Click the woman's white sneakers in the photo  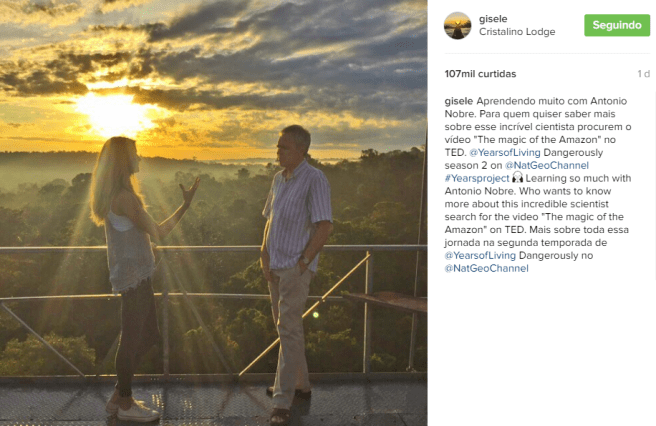pyautogui.click(x=133, y=409)
